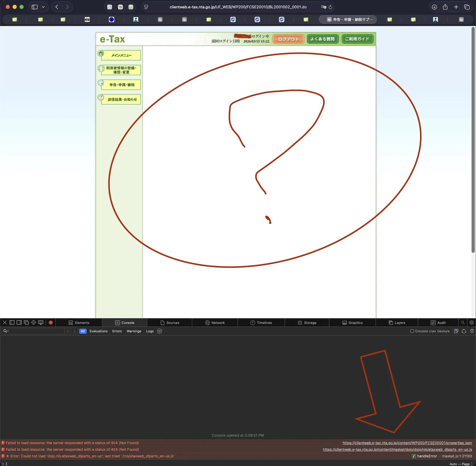The image size is (476, 466).
Task: Expand the dojo Error disclosure triangle
Action: [x=8, y=456]
